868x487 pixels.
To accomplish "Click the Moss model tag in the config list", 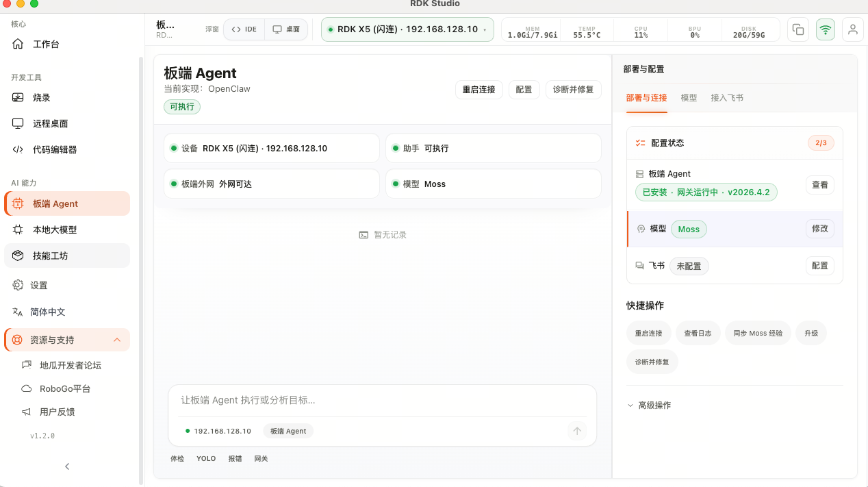I will click(689, 229).
